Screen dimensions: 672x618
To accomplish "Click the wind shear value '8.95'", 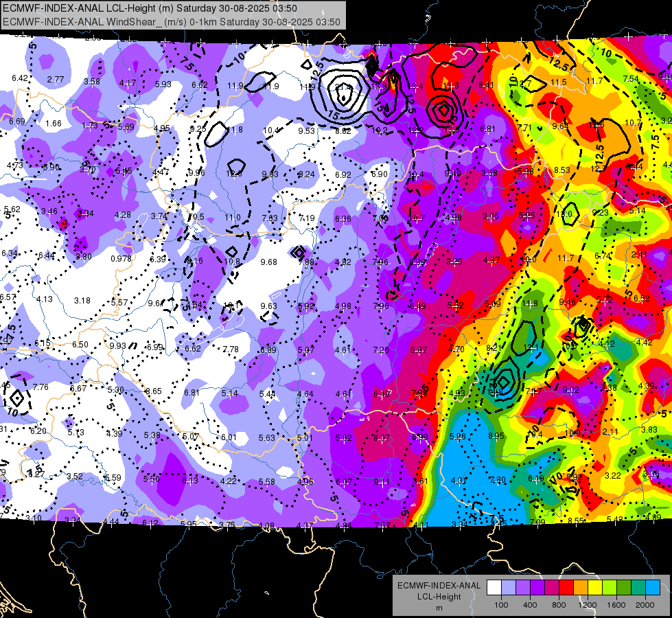I will pos(496,436).
